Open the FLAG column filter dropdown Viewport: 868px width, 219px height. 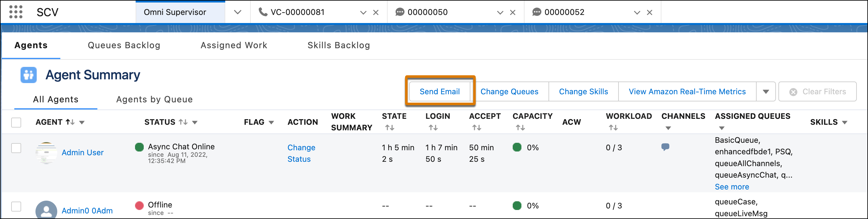point(271,123)
